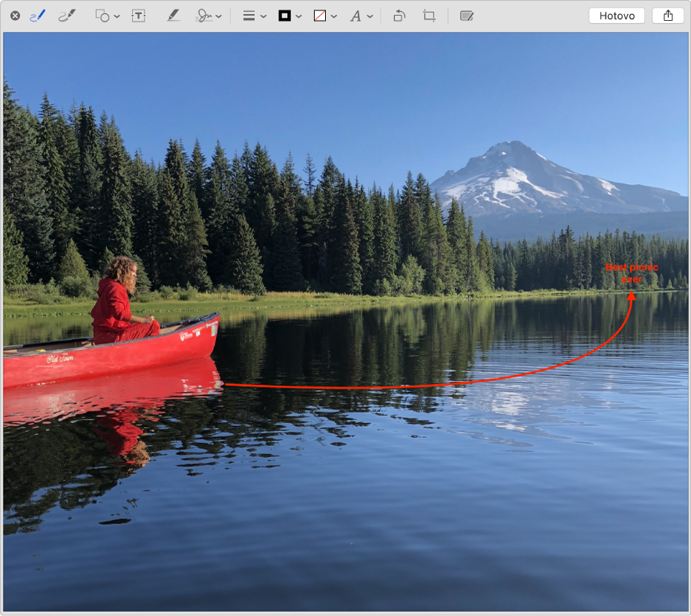Click the Text Style letter A icon

click(x=356, y=16)
